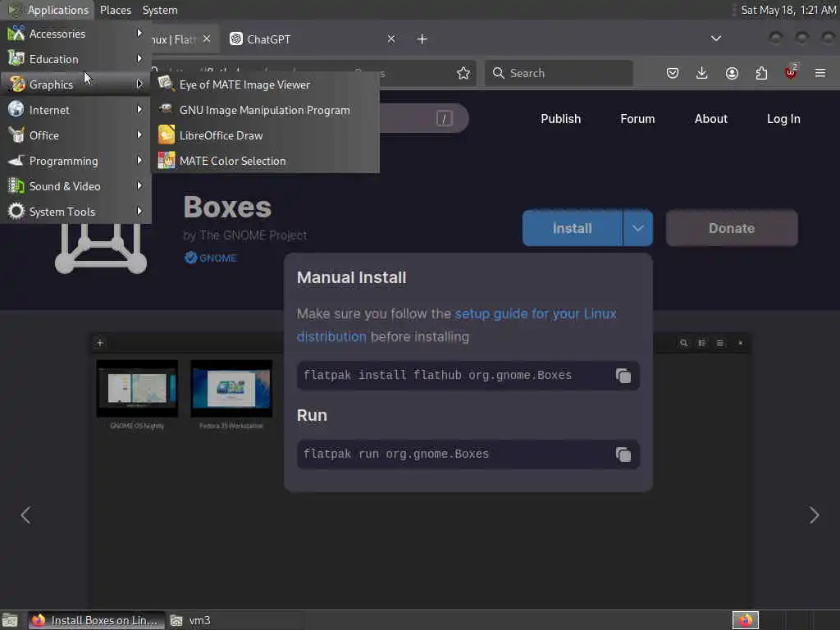Screen dimensions: 840x630
Task: Open the About page link
Action: (x=711, y=119)
